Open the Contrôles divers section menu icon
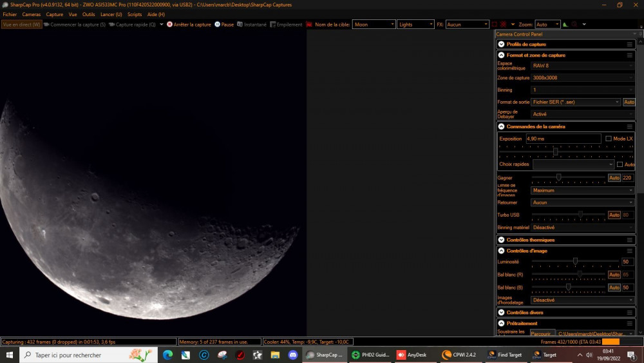This screenshot has width=644, height=363. pyautogui.click(x=630, y=313)
